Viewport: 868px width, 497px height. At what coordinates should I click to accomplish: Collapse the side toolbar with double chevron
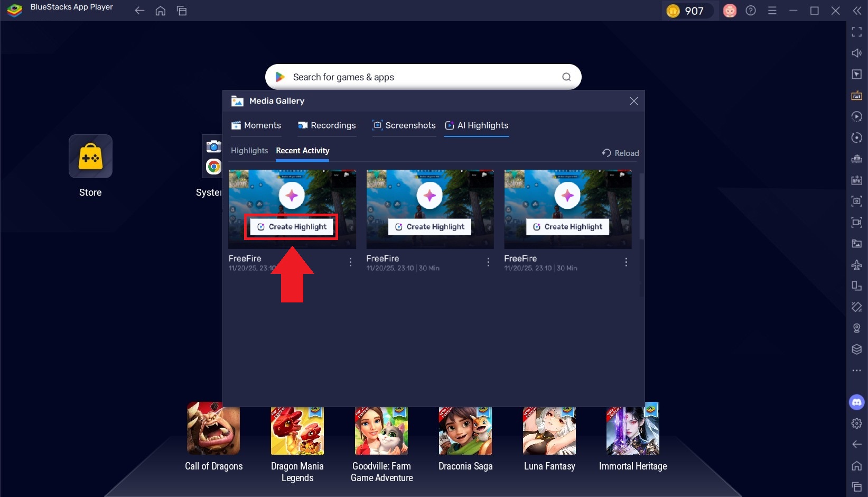[x=856, y=11]
